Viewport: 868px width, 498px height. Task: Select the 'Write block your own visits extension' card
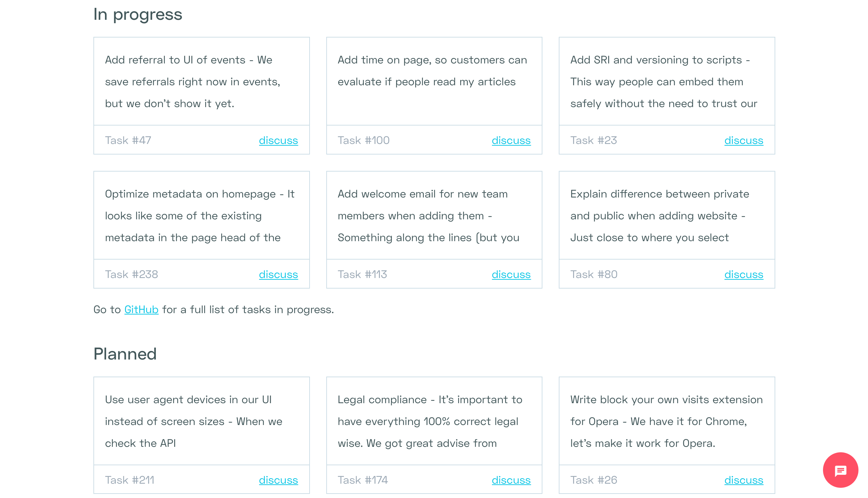coord(667,421)
